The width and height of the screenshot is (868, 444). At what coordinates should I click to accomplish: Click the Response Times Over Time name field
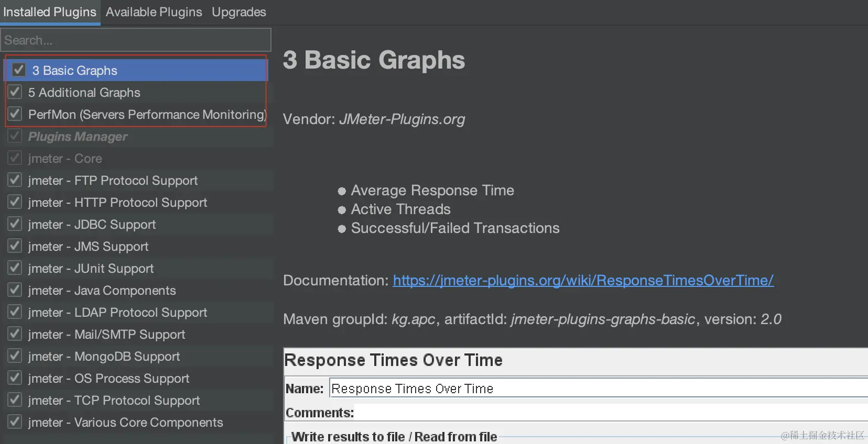pyautogui.click(x=599, y=389)
